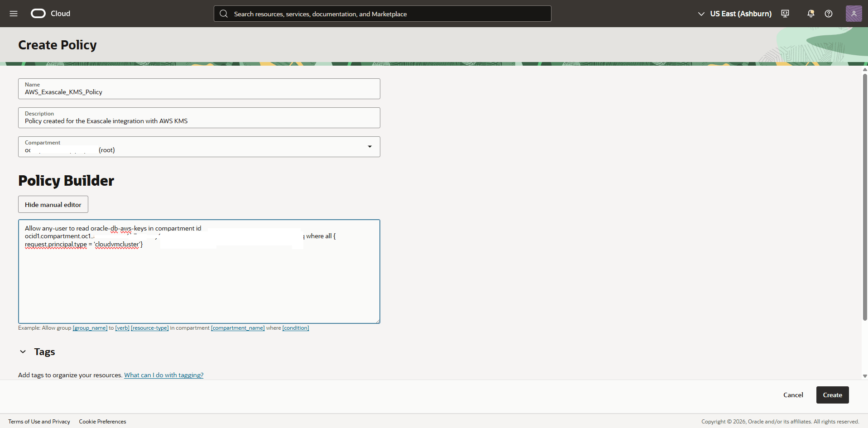The width and height of the screenshot is (868, 428).
Task: Collapse the Tags section chevron
Action: point(23,352)
